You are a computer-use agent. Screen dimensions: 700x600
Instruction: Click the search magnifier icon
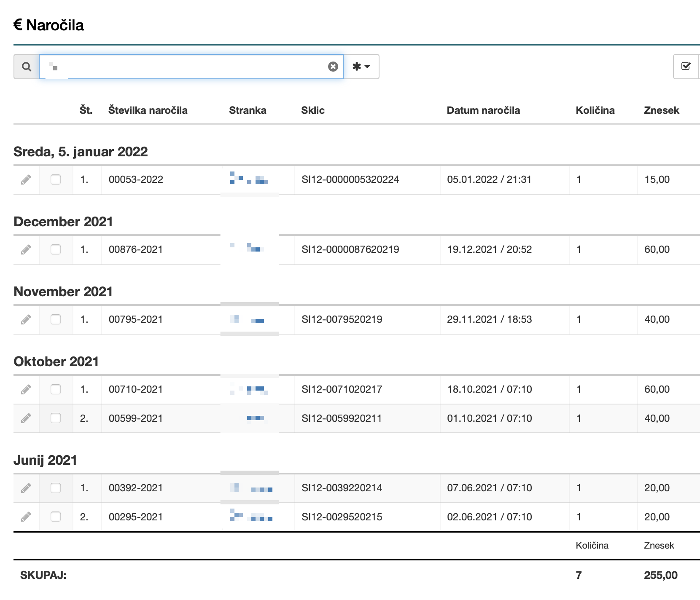27,67
